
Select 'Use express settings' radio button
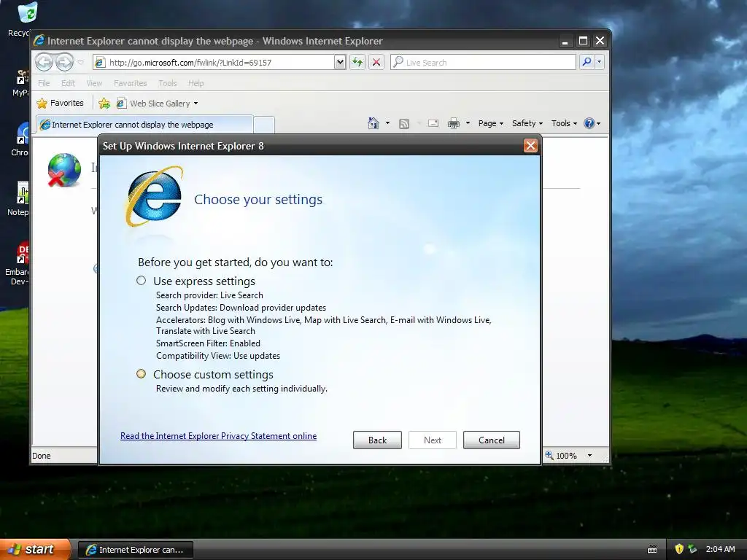pyautogui.click(x=141, y=281)
